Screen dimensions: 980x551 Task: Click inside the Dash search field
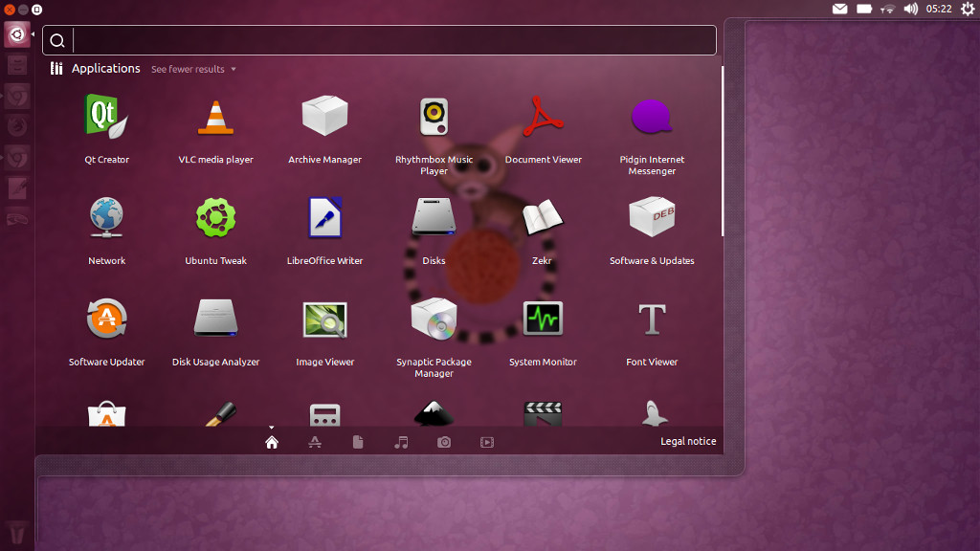[383, 40]
